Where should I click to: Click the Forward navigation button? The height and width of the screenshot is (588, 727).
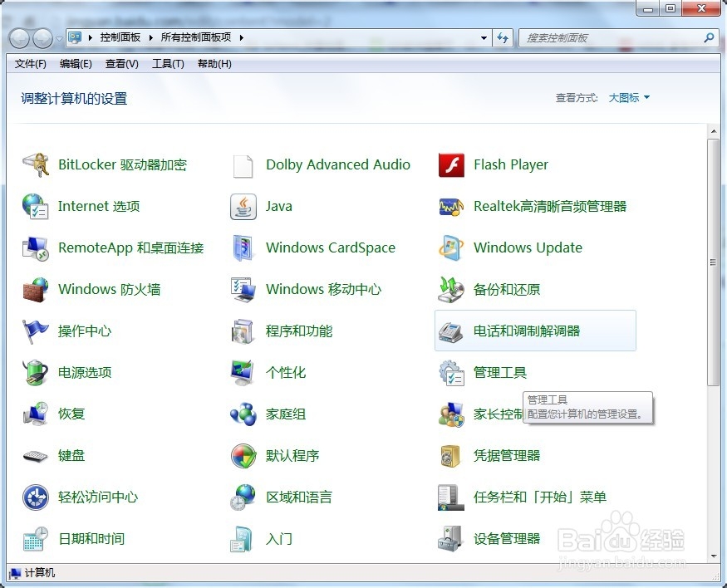(x=43, y=38)
